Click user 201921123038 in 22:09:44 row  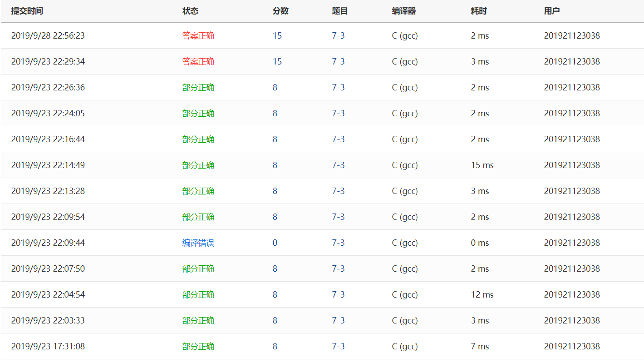[572, 243]
